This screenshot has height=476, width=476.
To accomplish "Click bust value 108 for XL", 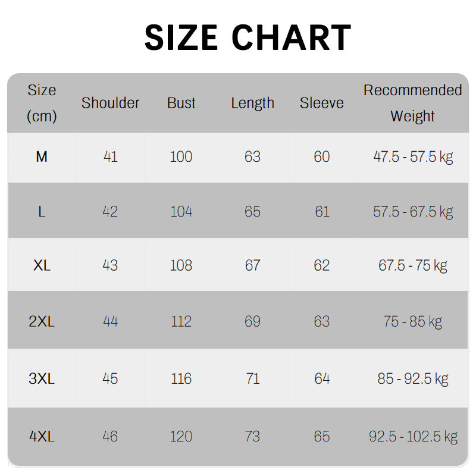I will coord(181,265).
